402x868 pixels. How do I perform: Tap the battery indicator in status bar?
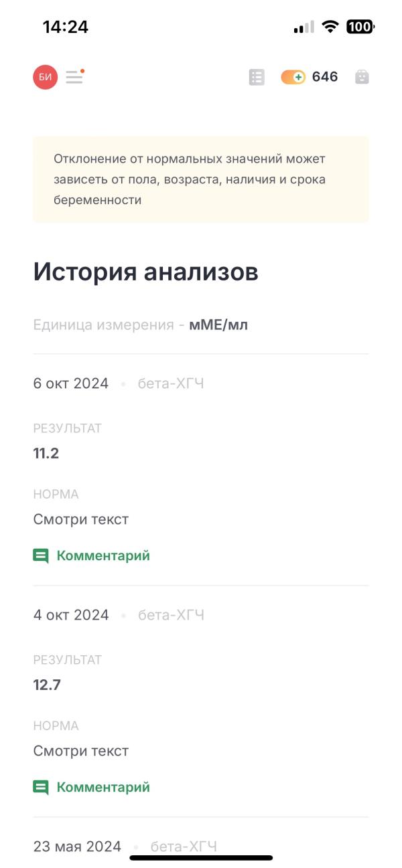(x=360, y=27)
